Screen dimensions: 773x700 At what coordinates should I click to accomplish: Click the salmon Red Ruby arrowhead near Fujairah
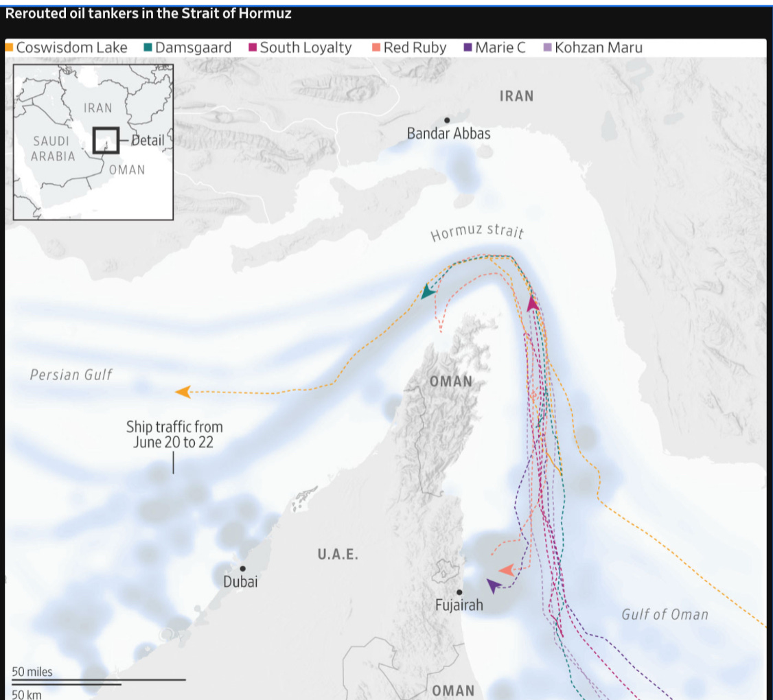(x=507, y=570)
